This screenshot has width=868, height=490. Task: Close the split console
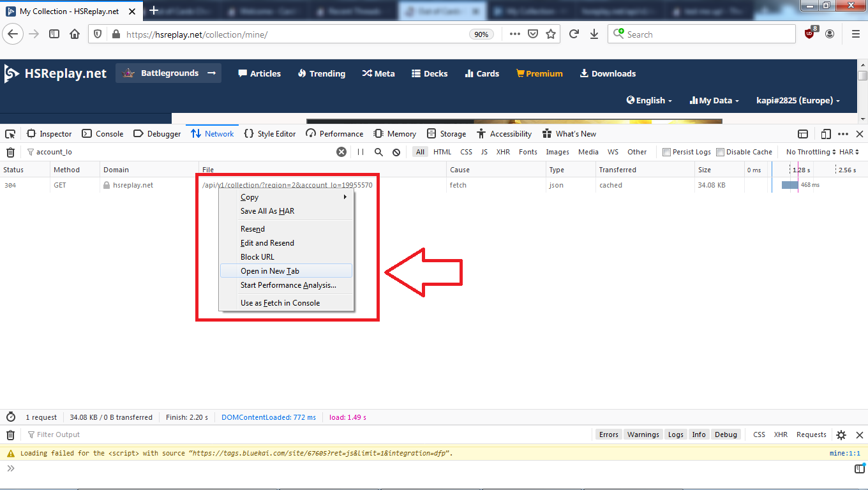pyautogui.click(x=860, y=434)
